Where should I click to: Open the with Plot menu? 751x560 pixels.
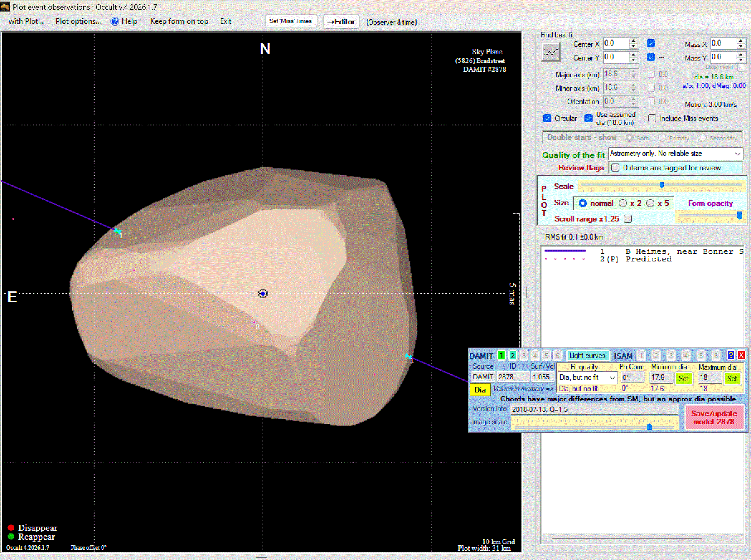pyautogui.click(x=26, y=21)
